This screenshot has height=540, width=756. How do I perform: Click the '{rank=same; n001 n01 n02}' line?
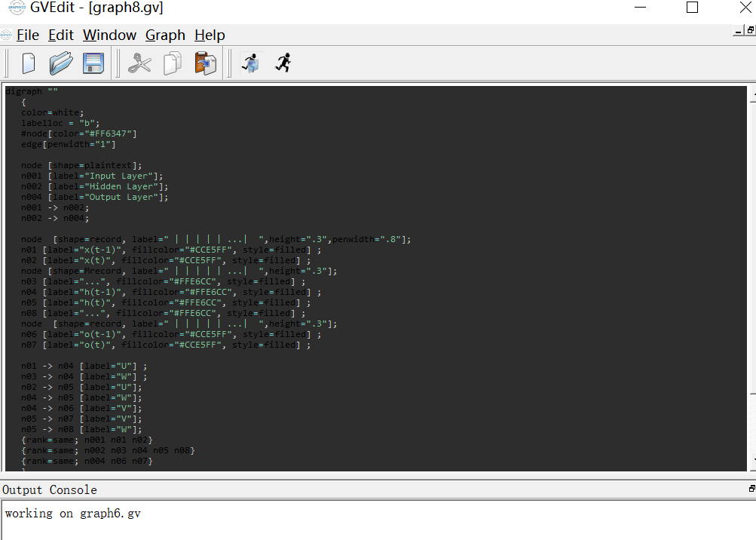point(87,440)
